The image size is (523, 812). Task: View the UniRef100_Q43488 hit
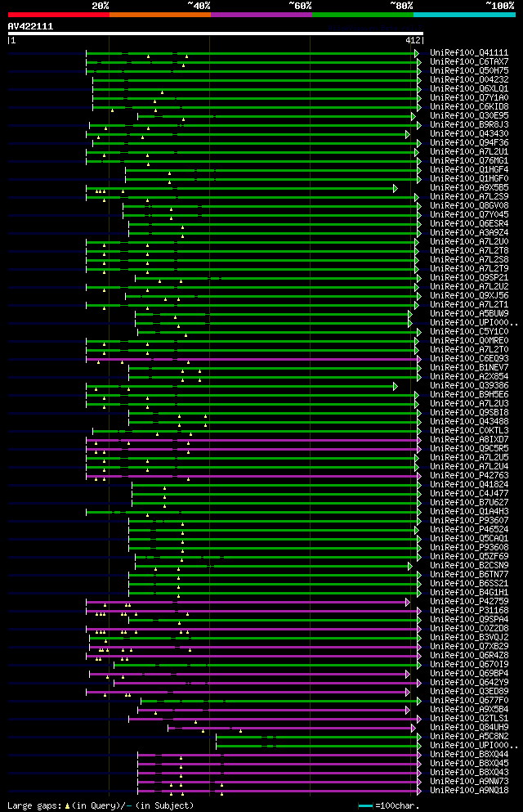pos(469,421)
